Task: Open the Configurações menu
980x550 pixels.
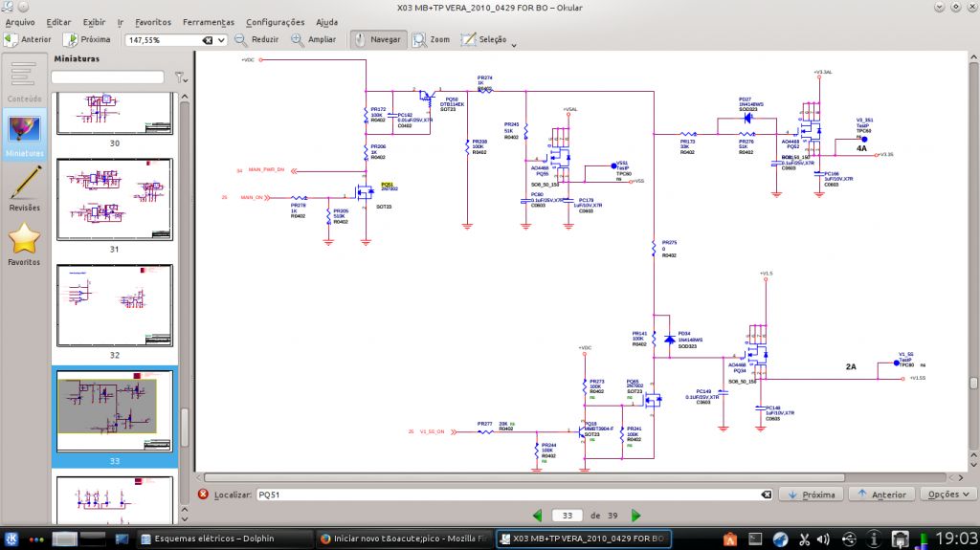Action: tap(275, 22)
